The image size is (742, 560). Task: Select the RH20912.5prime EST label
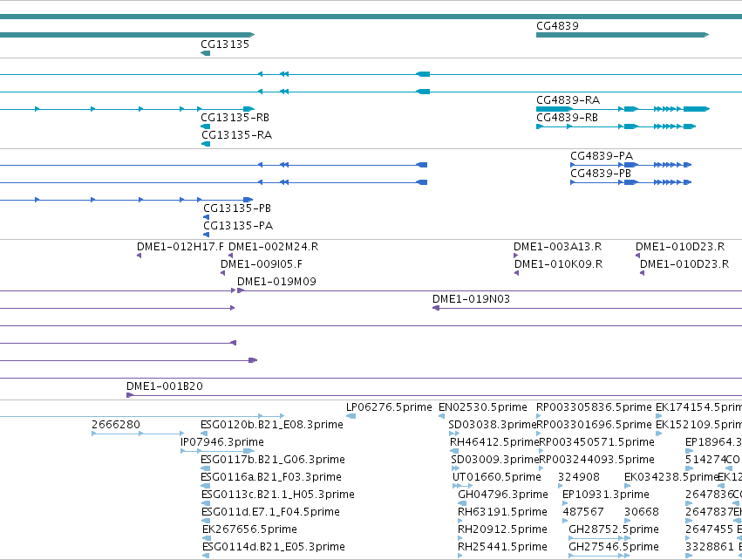click(502, 529)
